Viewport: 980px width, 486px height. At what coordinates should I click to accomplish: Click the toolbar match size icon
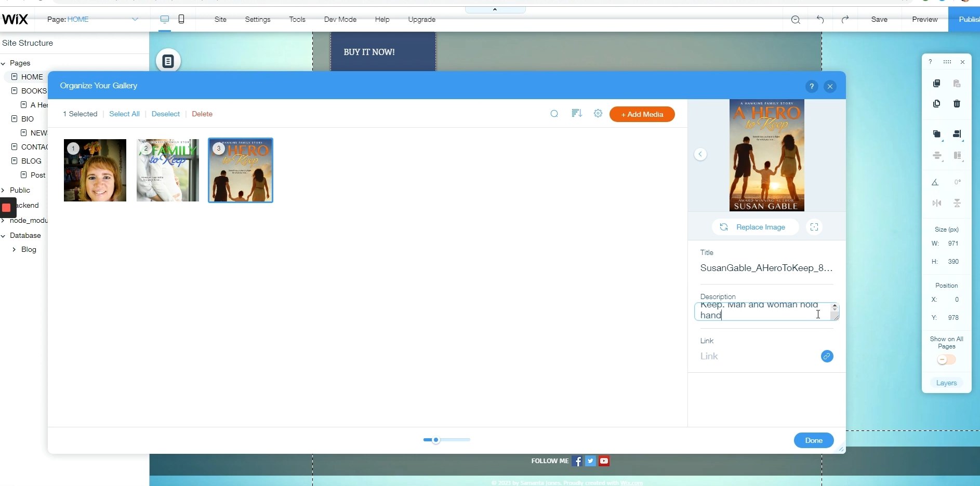point(958,156)
